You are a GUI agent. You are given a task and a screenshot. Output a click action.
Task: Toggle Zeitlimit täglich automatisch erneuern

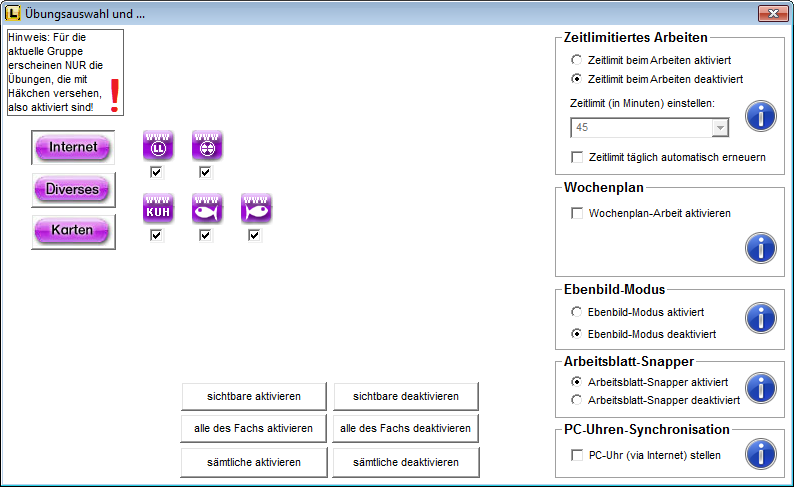(577, 157)
